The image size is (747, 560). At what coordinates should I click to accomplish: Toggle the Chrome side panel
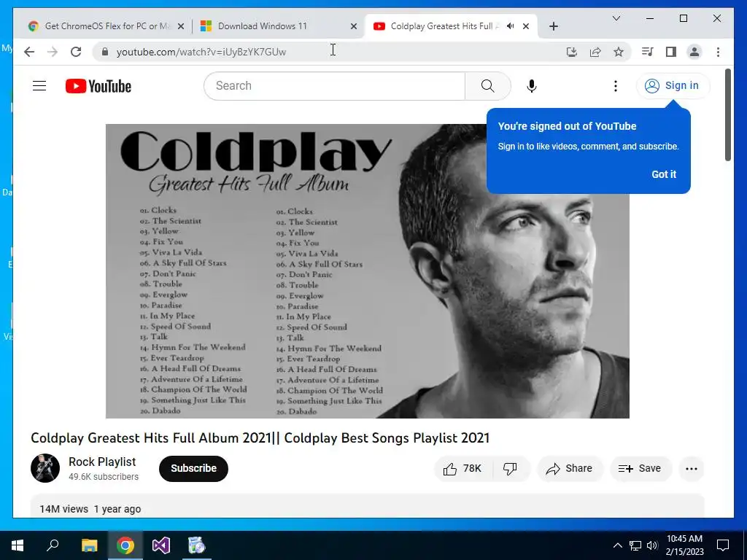click(x=671, y=52)
